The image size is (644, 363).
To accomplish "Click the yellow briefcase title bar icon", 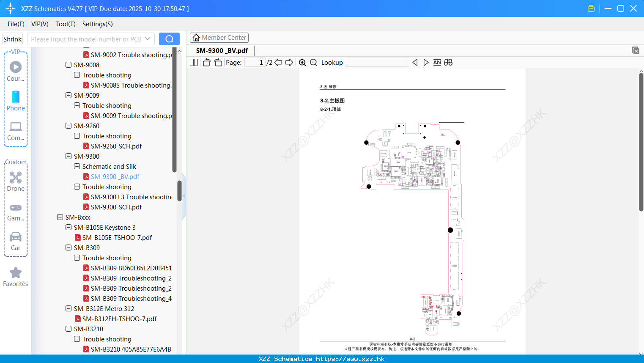I will point(591,8).
